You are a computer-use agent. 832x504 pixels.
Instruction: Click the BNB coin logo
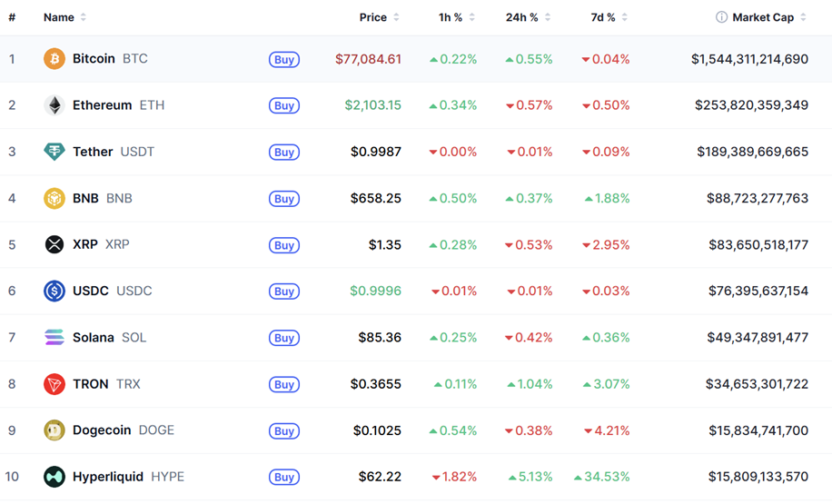point(54,198)
